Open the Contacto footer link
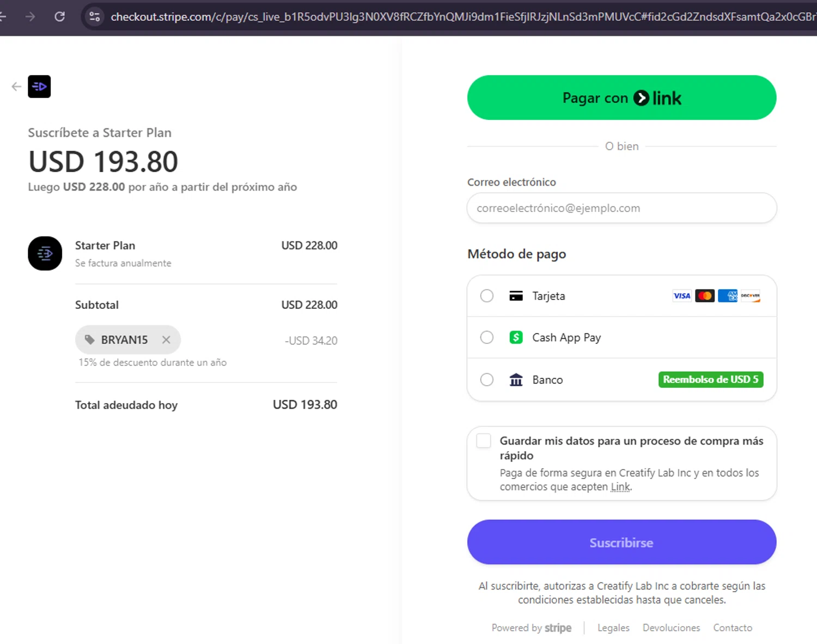 point(733,628)
